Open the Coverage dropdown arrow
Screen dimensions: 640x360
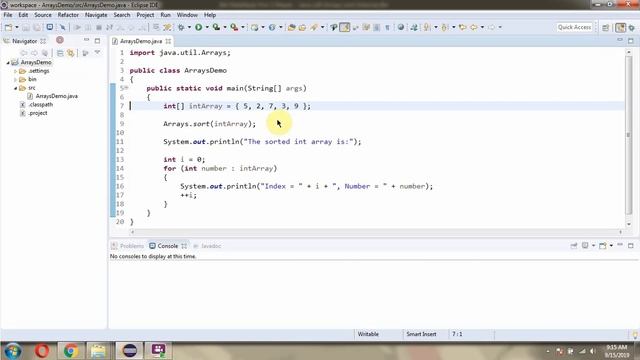225,27
